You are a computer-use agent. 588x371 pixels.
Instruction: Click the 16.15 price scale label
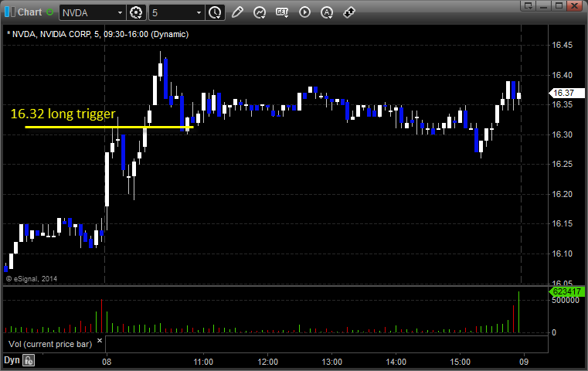point(563,223)
